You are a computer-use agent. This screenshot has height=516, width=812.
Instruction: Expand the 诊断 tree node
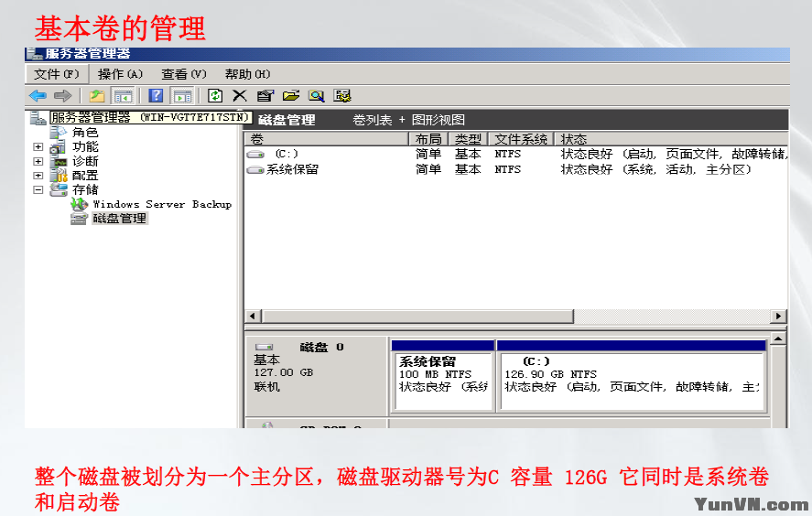pyautogui.click(x=38, y=161)
